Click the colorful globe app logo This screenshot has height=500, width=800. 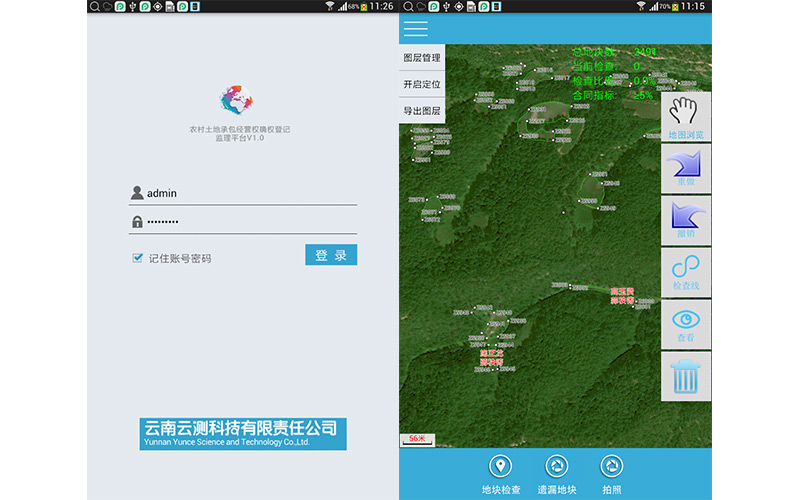[236, 100]
